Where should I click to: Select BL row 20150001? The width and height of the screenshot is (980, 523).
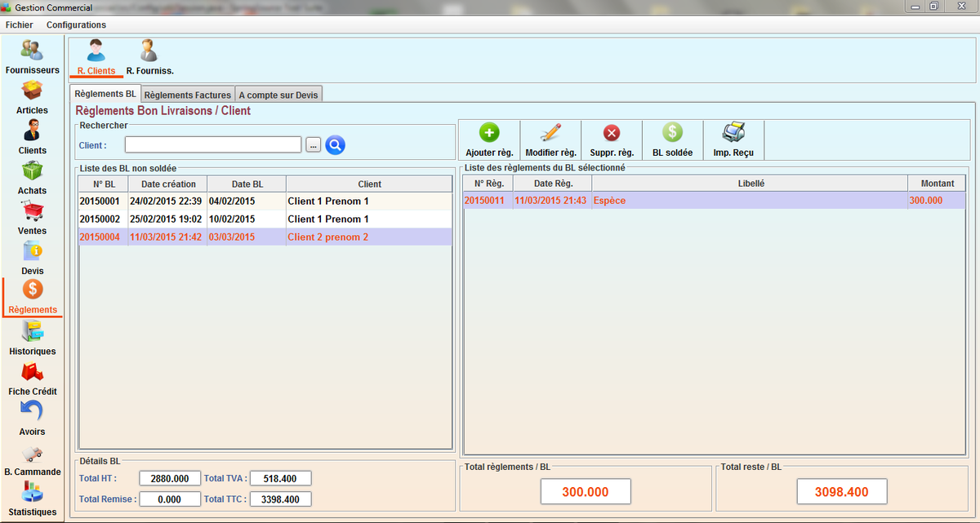(265, 201)
